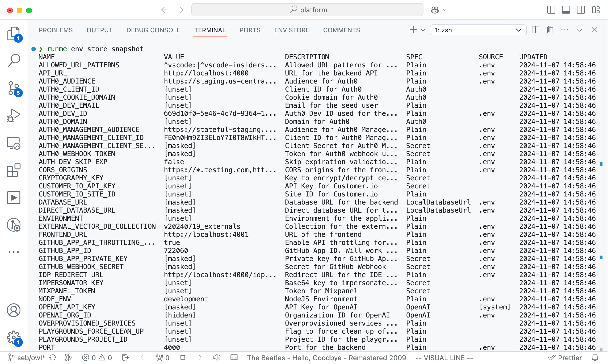Switch to the PROBLEMS tab

(56, 30)
